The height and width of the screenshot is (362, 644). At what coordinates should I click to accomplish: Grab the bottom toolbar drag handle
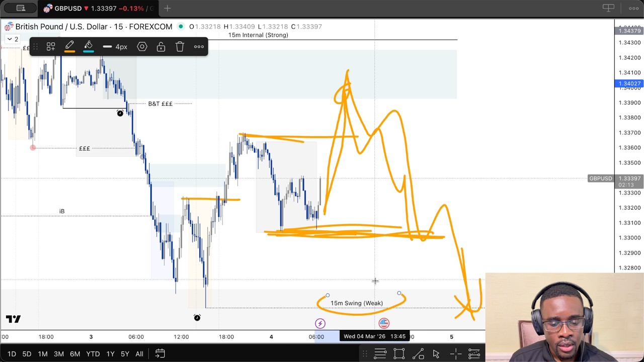tap(365, 354)
